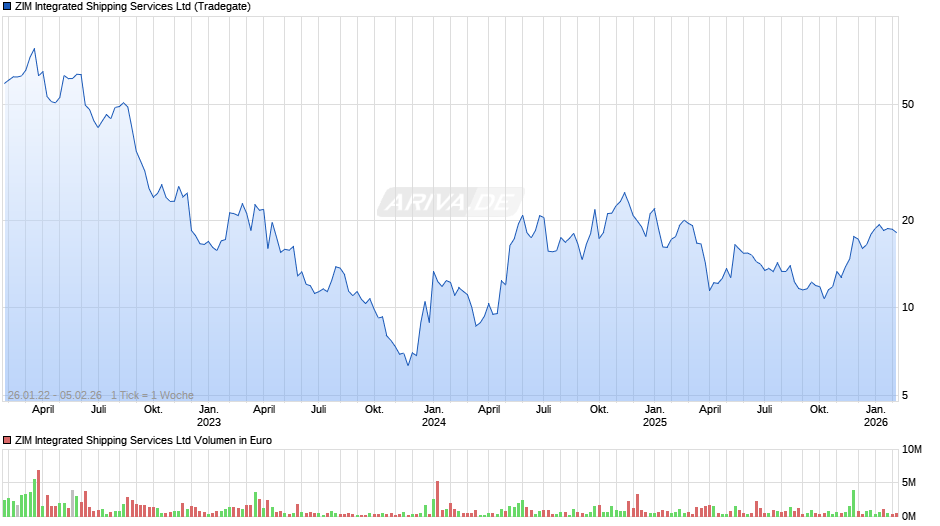Select the Volumen in Euro chart title
The image size is (940, 526).
pyautogui.click(x=143, y=440)
